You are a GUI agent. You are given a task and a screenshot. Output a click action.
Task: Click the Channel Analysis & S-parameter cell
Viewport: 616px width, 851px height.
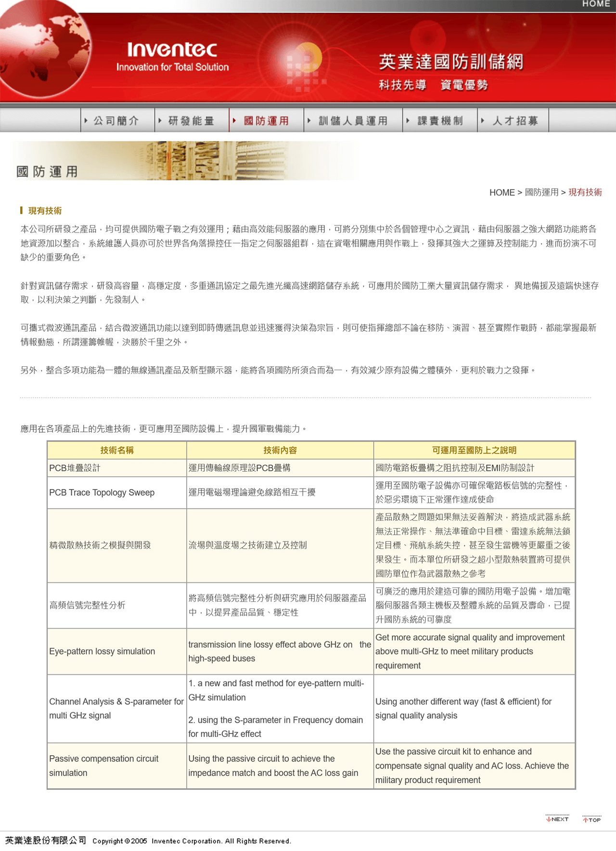[x=117, y=709]
